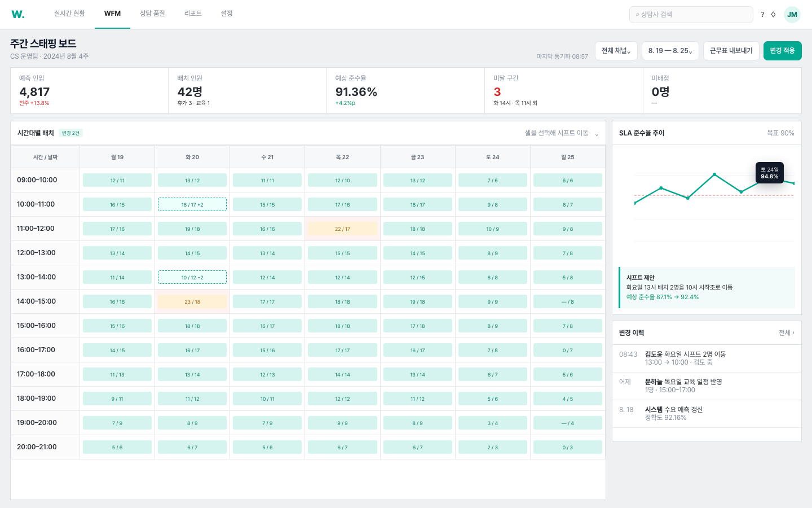The image size is (812, 508).
Task: Select the Sunday 14:00 cell — / 8
Action: (x=568, y=301)
